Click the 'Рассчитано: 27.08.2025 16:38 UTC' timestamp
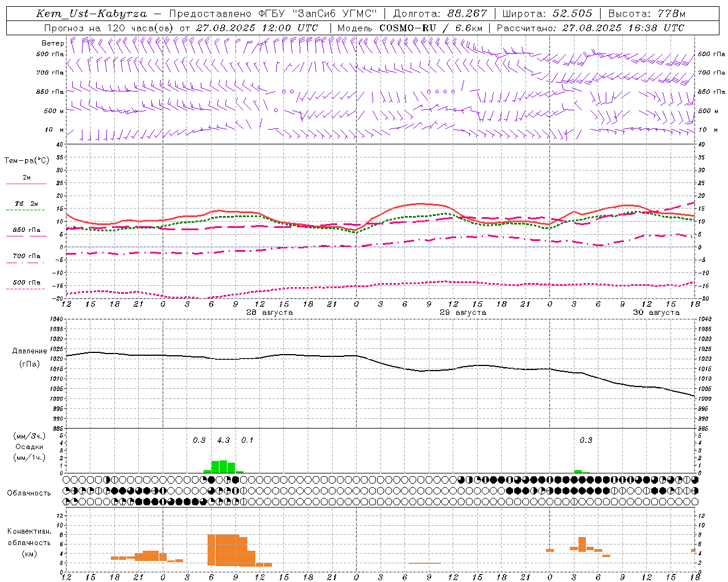This screenshot has height=582, width=728. pos(590,28)
